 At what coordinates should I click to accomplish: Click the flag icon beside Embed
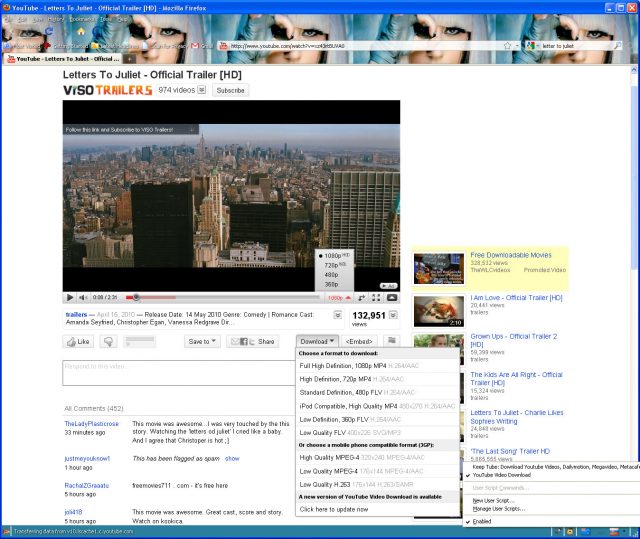click(x=392, y=341)
